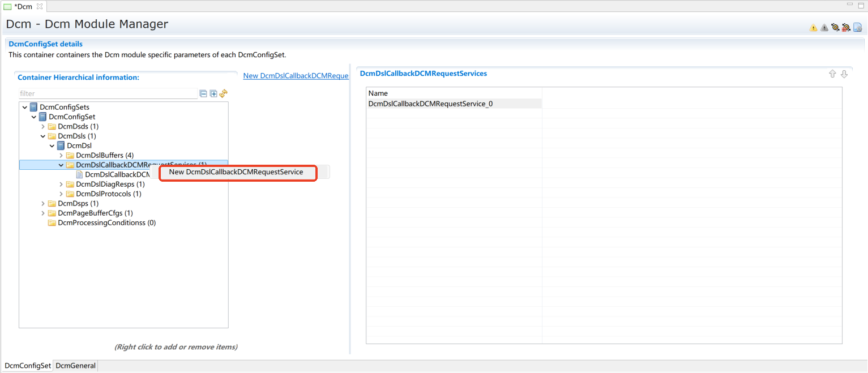Click the expand all tree icon
The height and width of the screenshot is (373, 868).
click(x=213, y=93)
